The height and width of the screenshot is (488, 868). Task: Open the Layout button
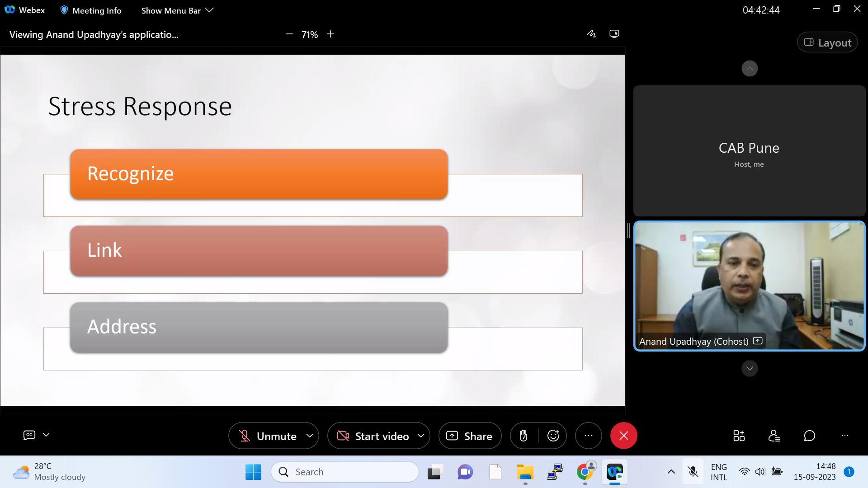pyautogui.click(x=827, y=42)
